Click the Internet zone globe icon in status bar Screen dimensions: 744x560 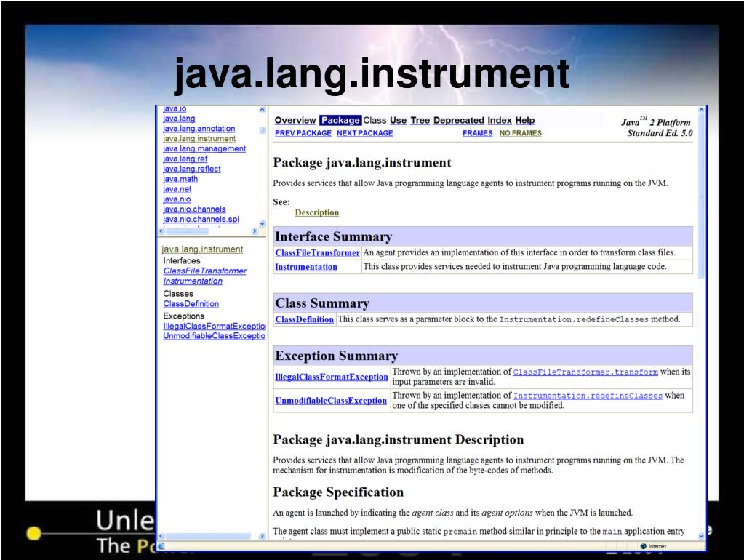click(643, 544)
